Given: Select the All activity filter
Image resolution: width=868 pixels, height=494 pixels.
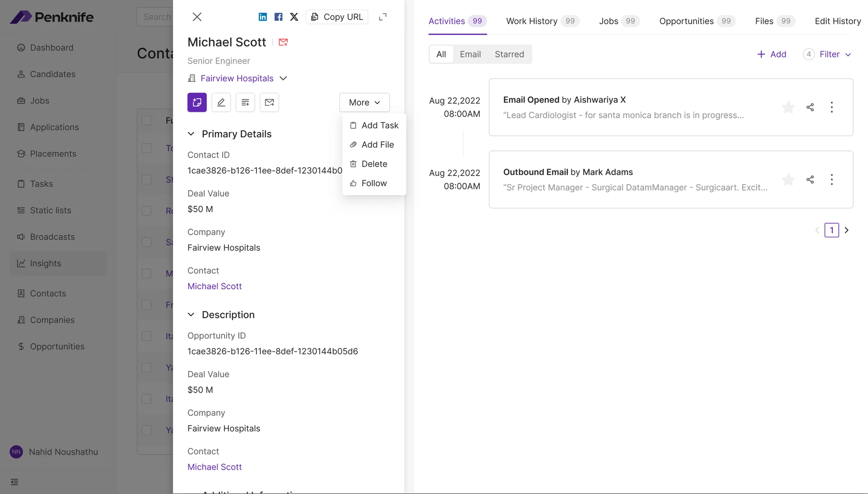Looking at the screenshot, I should 441,54.
